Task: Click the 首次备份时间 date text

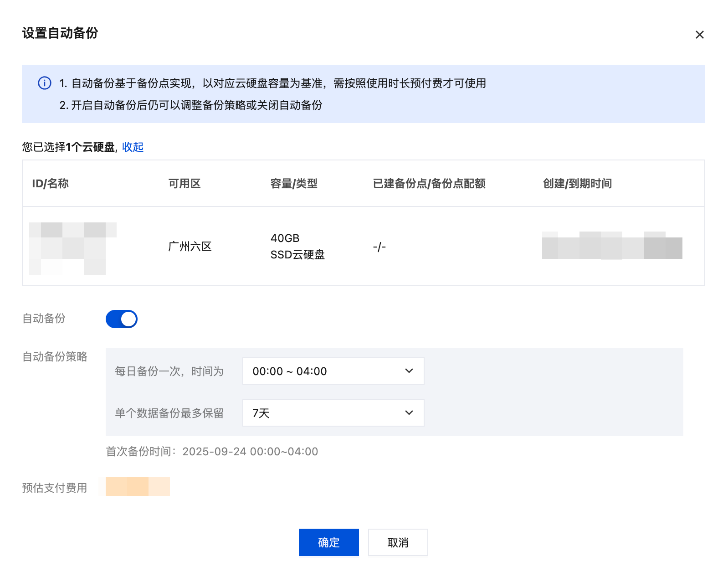Action: click(x=212, y=452)
